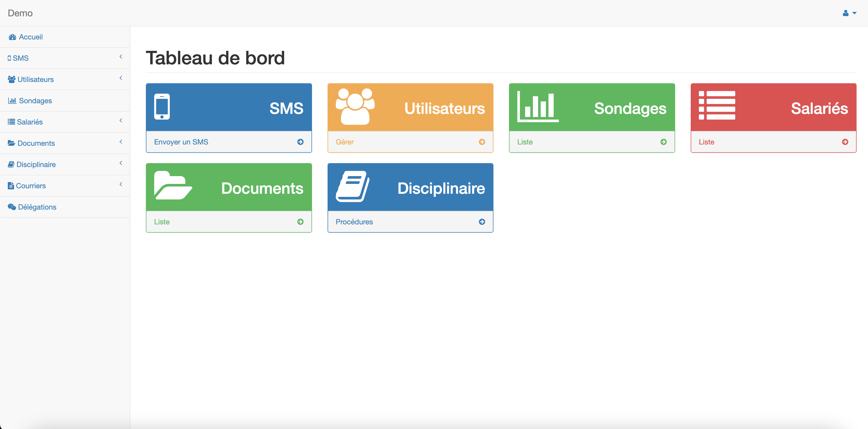
Task: Expand the Utilisateurs sidebar submenu chevron
Action: (121, 78)
